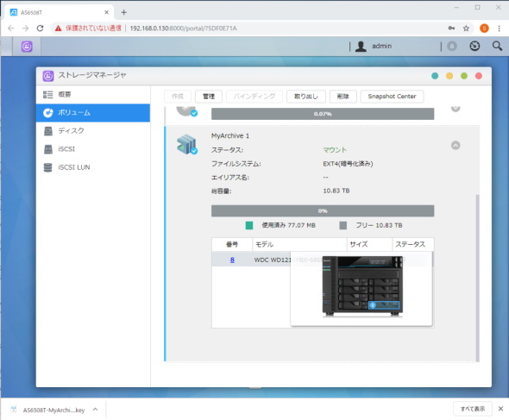Click the MyArchive 1 title text
The height and width of the screenshot is (420, 509).
(230, 135)
